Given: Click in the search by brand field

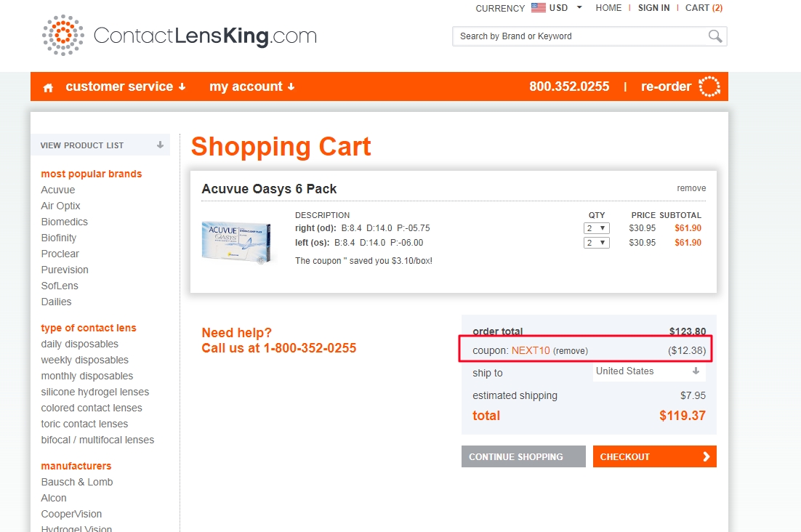Looking at the screenshot, I should (x=580, y=36).
